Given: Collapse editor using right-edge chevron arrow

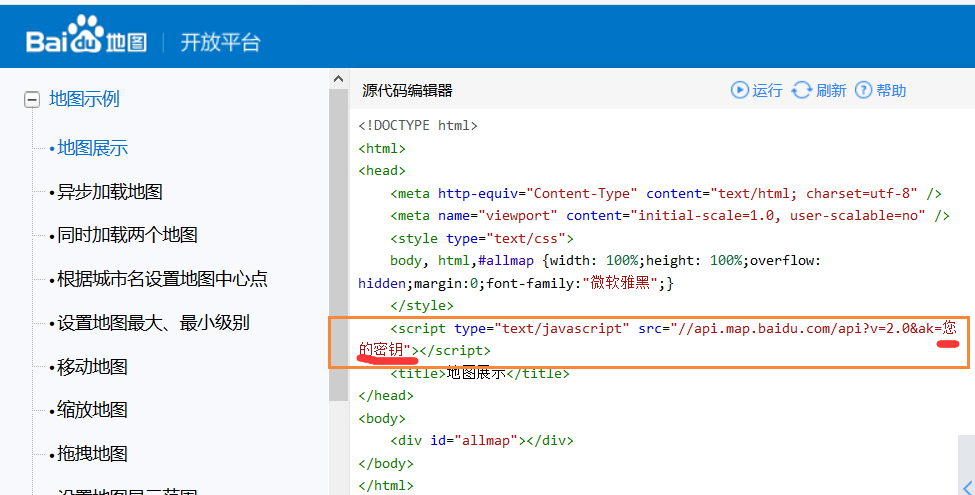Looking at the screenshot, I should point(967,488).
